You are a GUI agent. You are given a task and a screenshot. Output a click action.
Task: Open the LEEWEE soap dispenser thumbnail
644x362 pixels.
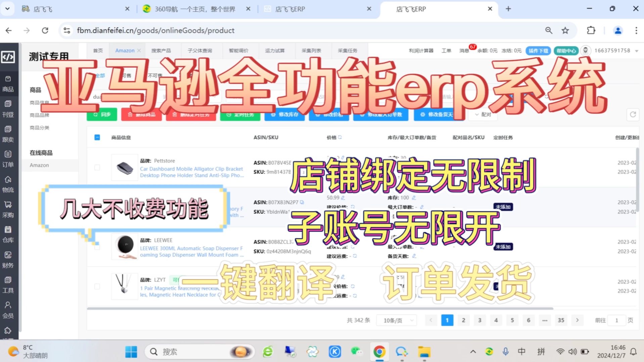tap(125, 247)
